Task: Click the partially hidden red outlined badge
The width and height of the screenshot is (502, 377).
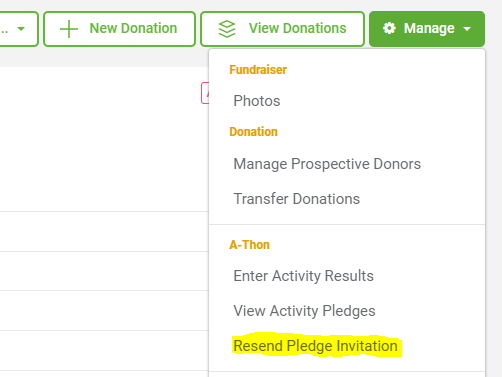Action: click(x=205, y=93)
